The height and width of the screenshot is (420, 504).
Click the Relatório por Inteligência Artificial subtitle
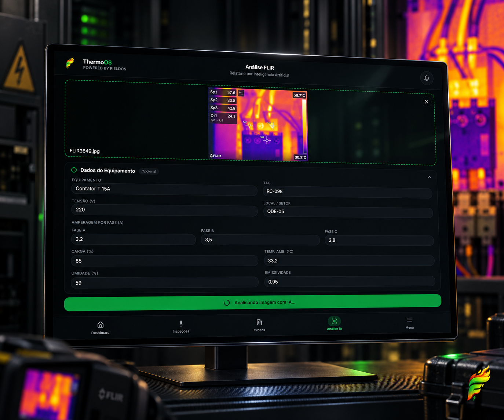coord(259,74)
